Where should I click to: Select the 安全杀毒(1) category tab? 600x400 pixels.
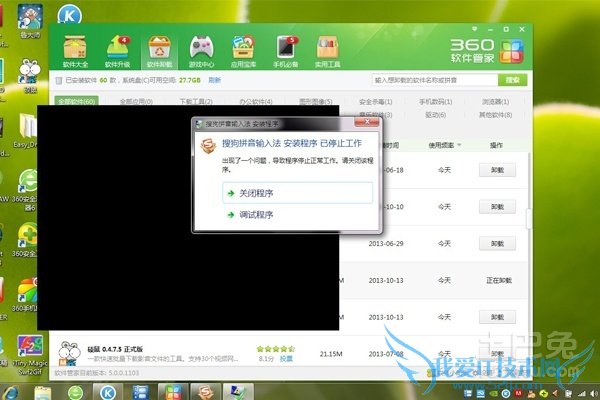coord(376,101)
